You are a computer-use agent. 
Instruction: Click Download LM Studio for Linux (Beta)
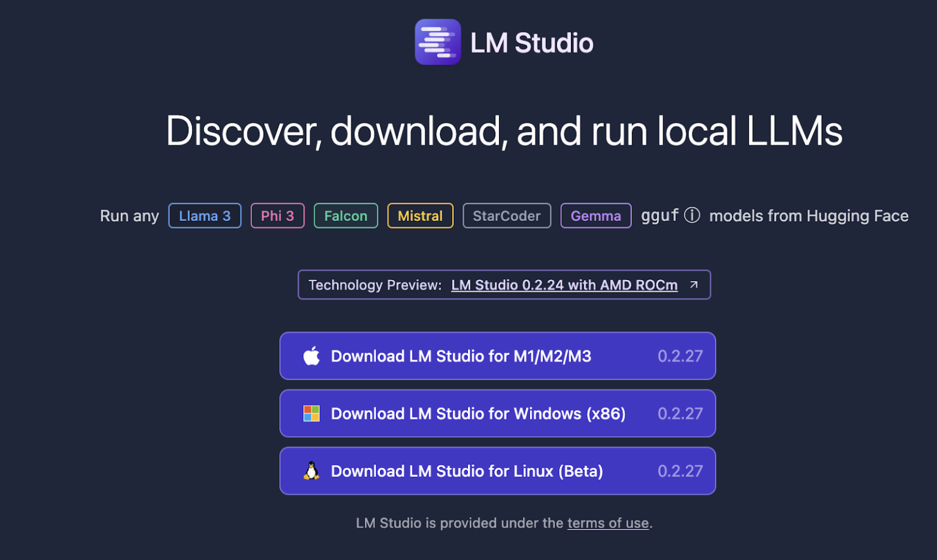tap(497, 470)
